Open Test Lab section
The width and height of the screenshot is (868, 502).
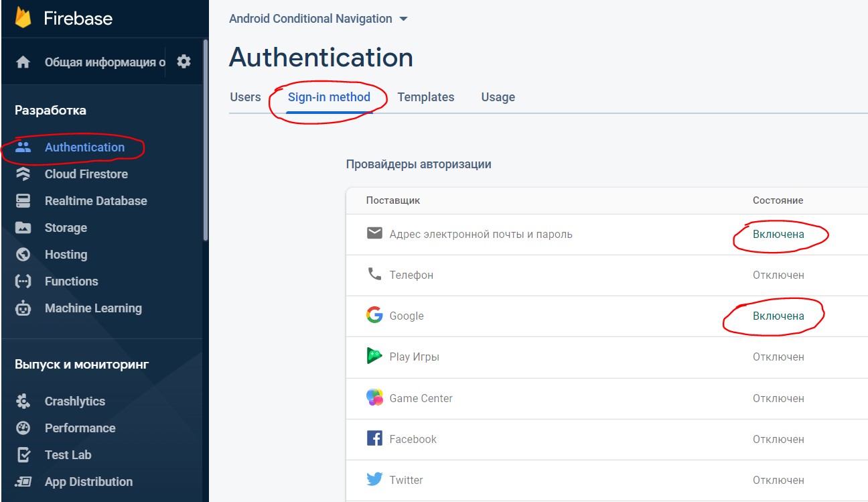(68, 454)
